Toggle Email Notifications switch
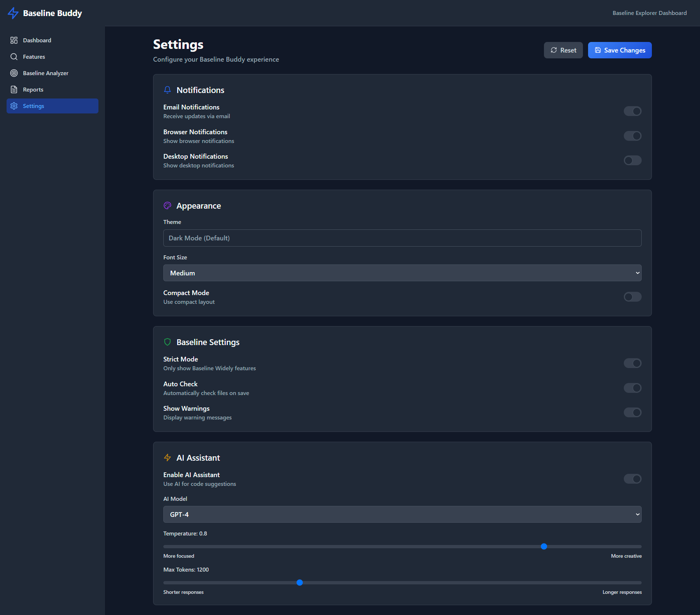Screen dimensions: 700x615 (x=632, y=111)
